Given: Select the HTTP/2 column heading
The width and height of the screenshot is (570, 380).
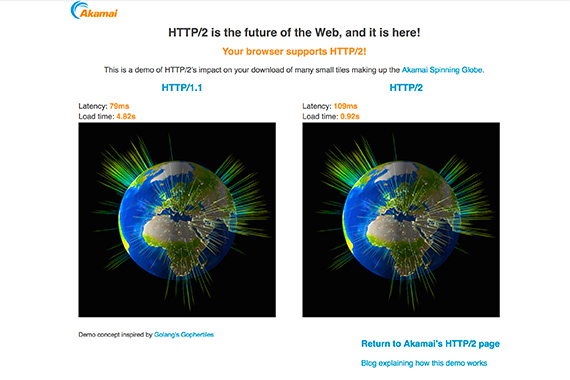Looking at the screenshot, I should [406, 88].
